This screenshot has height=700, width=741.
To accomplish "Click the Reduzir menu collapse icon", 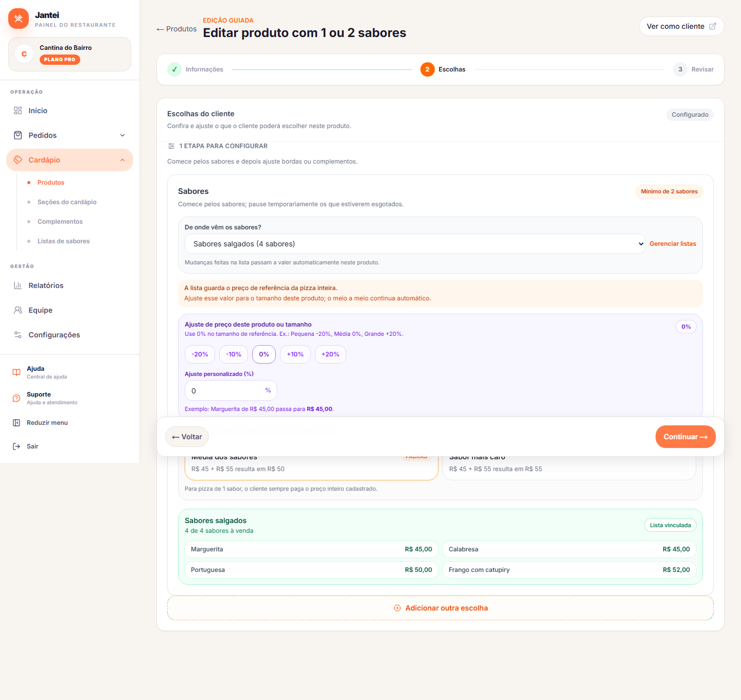I will tap(16, 423).
